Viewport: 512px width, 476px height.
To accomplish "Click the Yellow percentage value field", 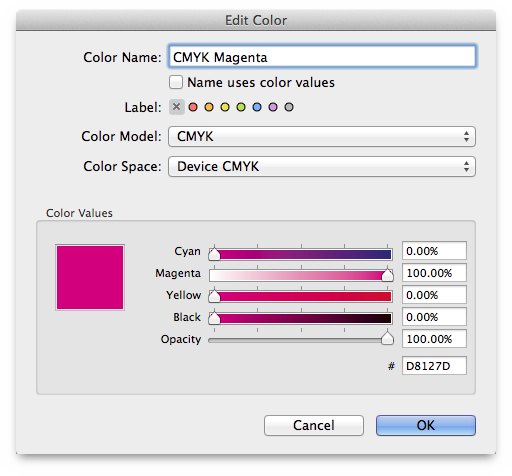I will point(434,295).
